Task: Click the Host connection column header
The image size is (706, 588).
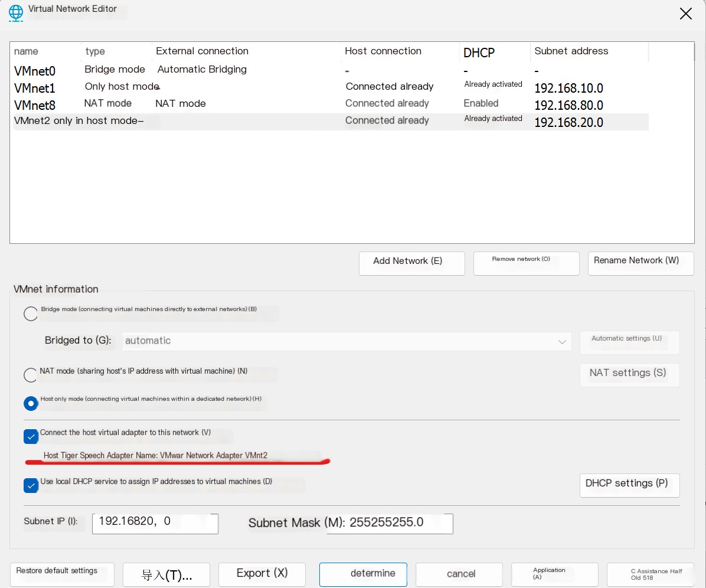Action: tap(400, 51)
